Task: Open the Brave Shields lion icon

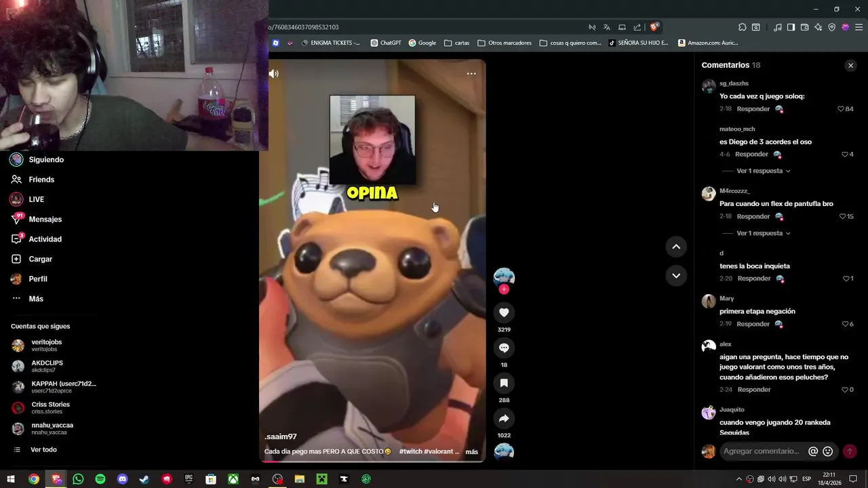Action: pyautogui.click(x=654, y=27)
